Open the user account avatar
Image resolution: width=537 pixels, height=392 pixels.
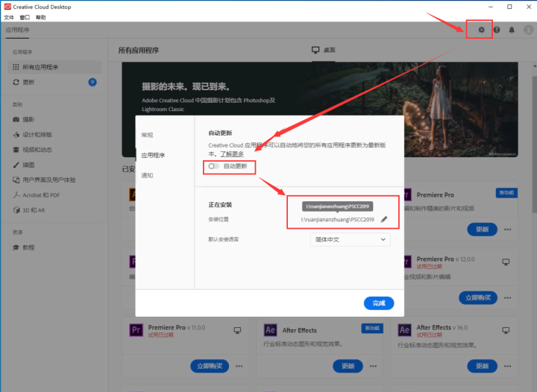click(x=529, y=30)
